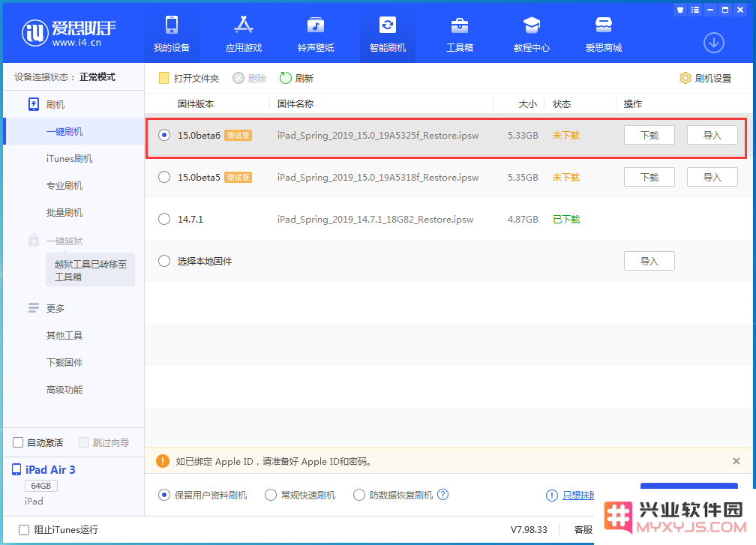Click the download manager arrow icon
The image size is (756, 545).
713,43
